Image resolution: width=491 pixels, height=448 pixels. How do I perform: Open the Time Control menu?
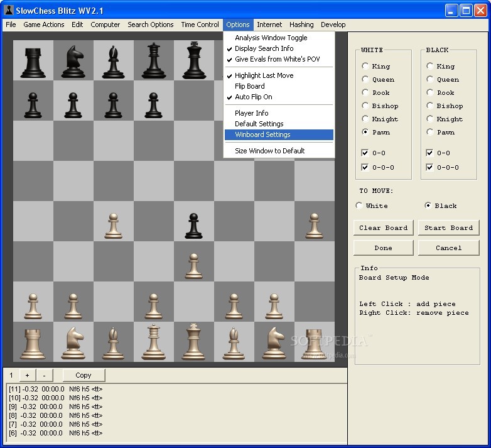(x=200, y=25)
